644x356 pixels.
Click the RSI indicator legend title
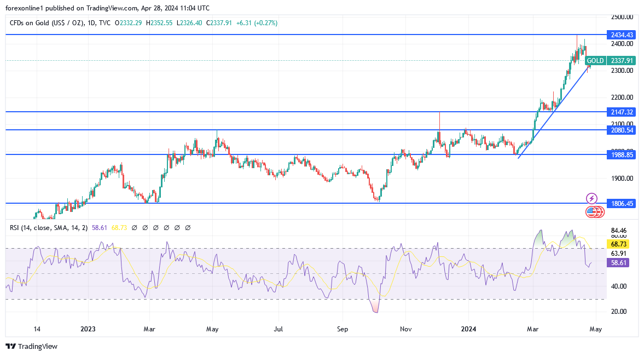point(49,228)
